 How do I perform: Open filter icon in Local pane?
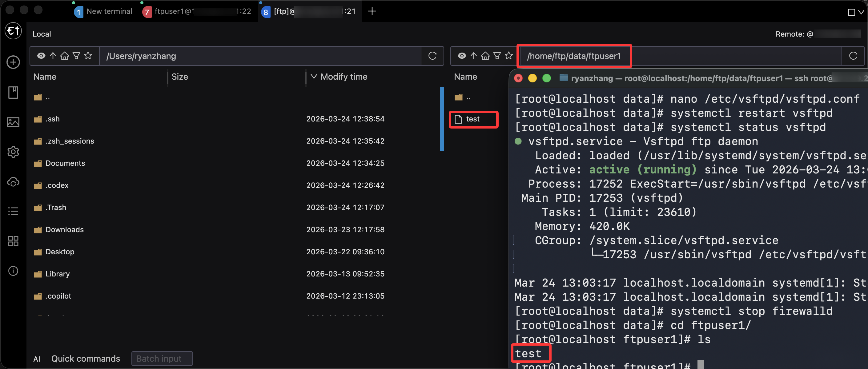pos(77,56)
